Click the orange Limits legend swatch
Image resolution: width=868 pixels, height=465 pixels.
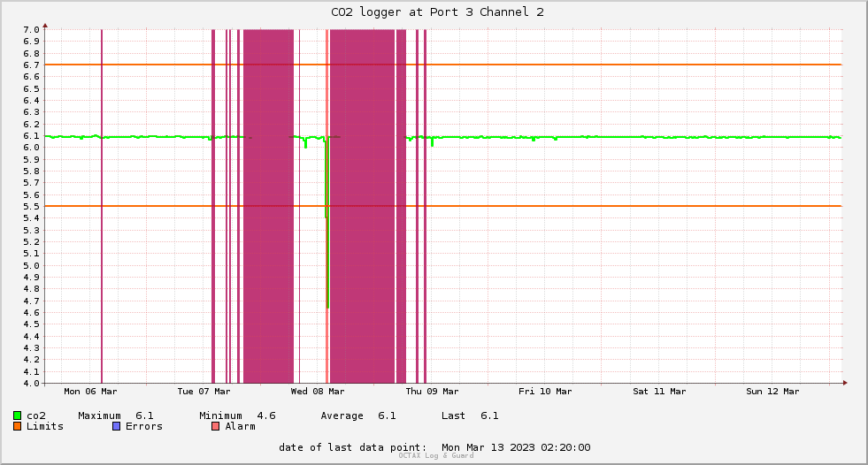coord(17,426)
